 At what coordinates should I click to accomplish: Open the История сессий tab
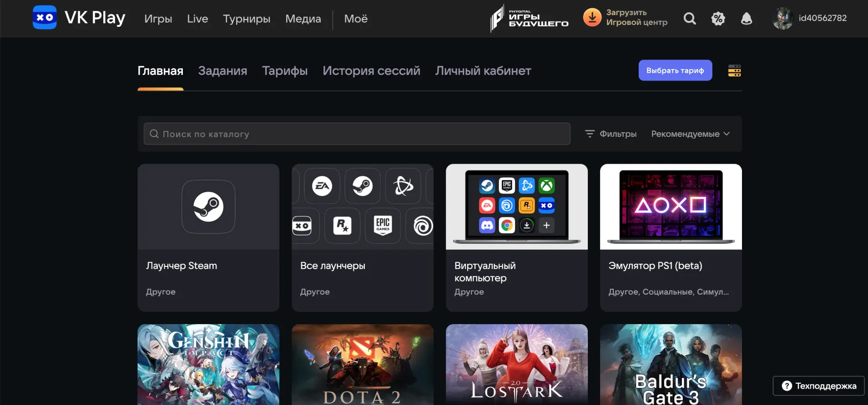click(x=371, y=71)
